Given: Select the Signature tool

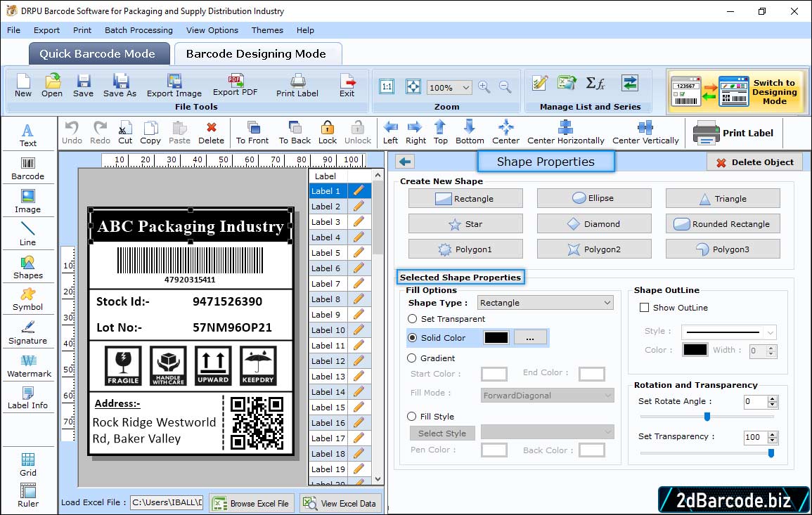Looking at the screenshot, I should 28,333.
